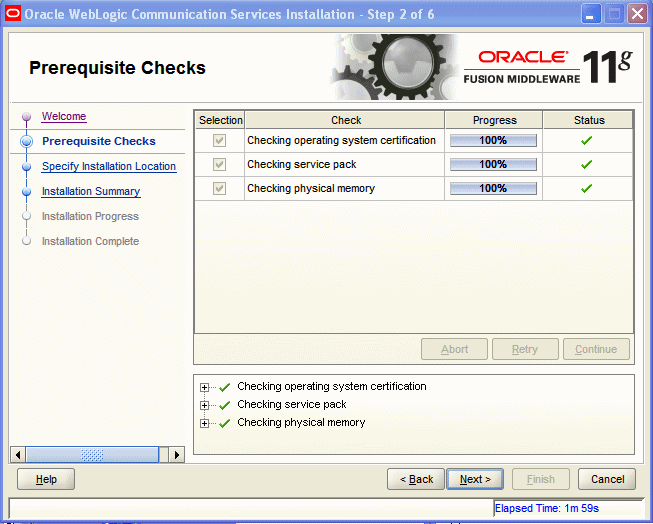Expand the operating system certification tree node
Image resolution: width=653 pixels, height=524 pixels.
(204, 387)
